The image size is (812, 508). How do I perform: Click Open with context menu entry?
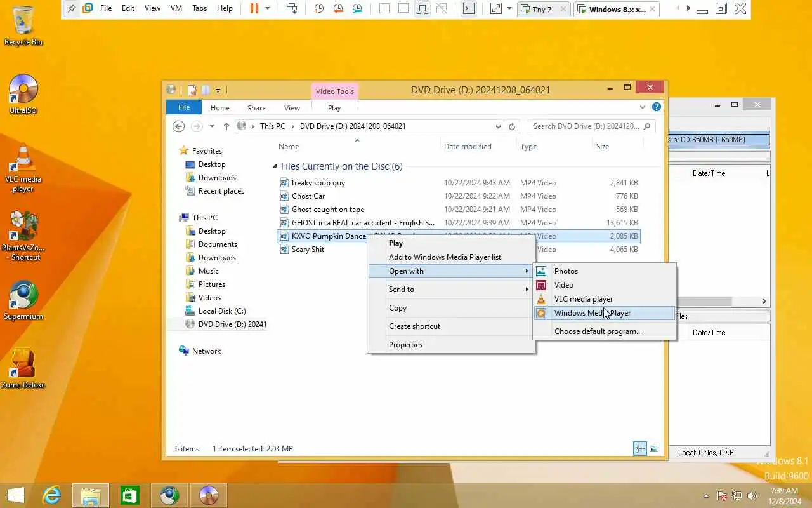pos(452,271)
